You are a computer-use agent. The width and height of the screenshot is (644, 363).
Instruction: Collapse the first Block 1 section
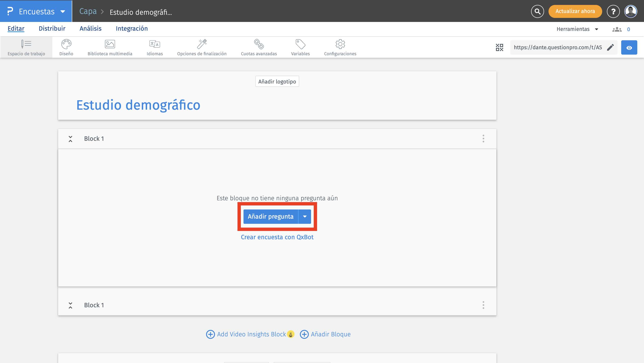70,139
